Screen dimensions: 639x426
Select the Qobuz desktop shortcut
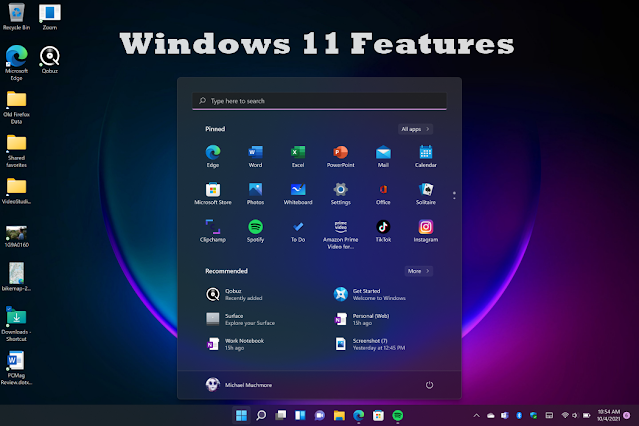(50, 60)
